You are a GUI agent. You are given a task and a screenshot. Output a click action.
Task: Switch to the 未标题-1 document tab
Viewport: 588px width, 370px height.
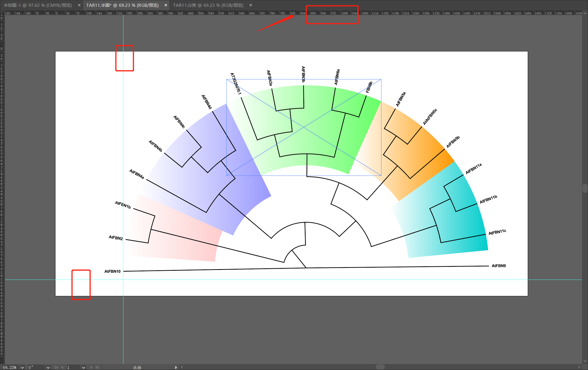click(38, 5)
